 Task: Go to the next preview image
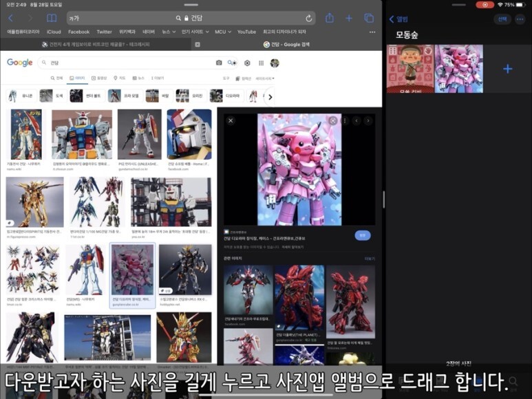tap(368, 120)
